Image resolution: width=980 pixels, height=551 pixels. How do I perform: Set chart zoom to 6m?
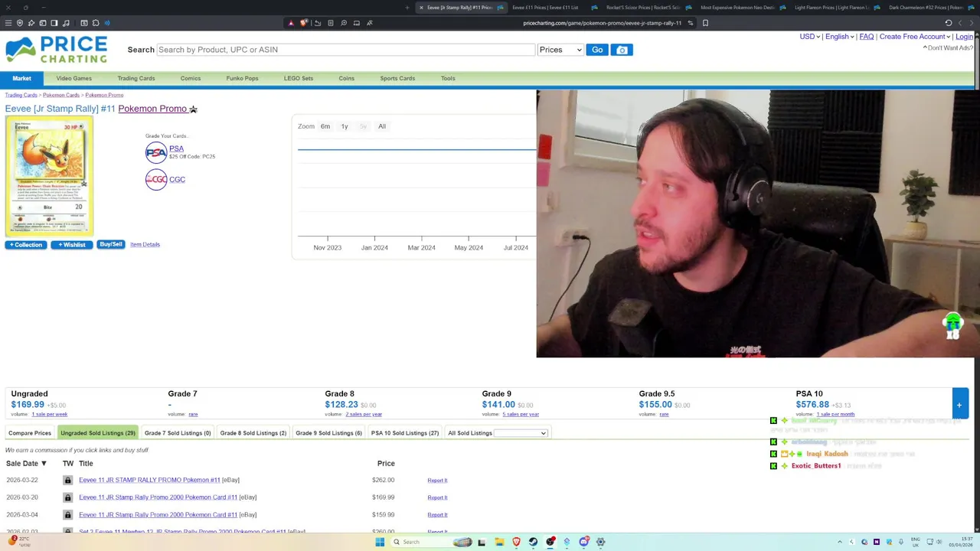click(x=325, y=126)
